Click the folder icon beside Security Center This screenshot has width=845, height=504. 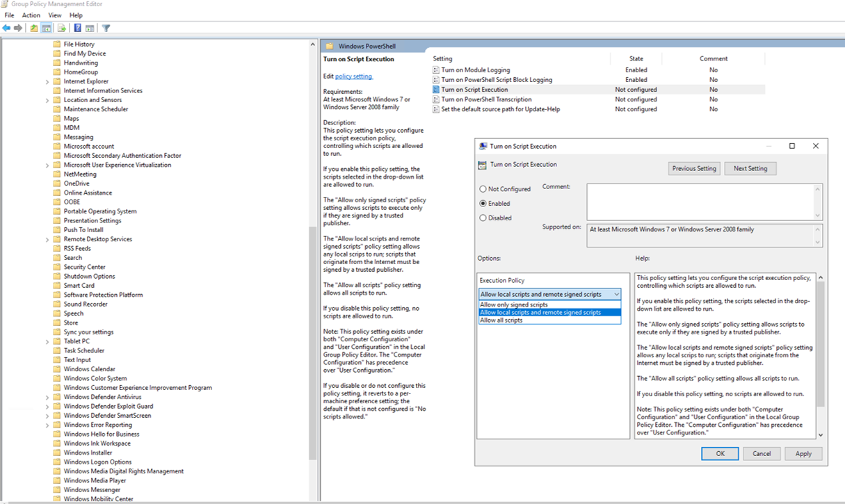pos(57,267)
